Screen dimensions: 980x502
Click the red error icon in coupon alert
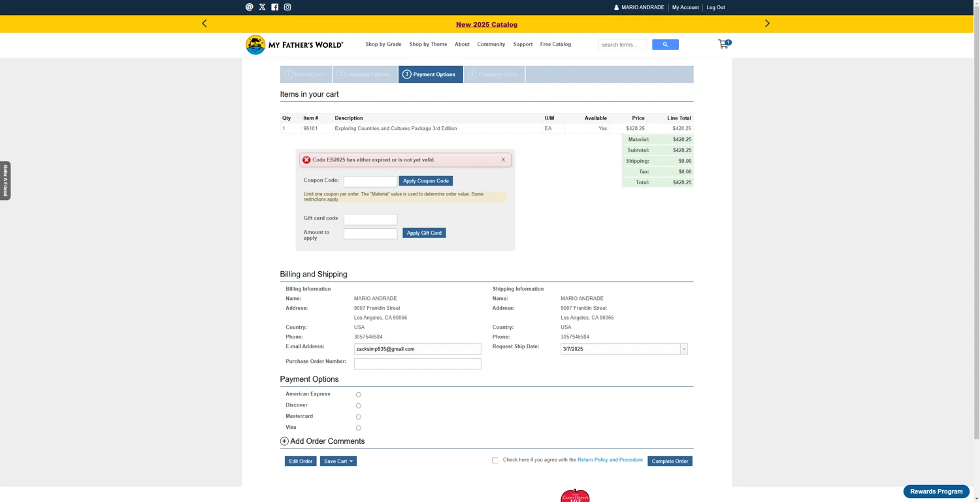coord(306,159)
